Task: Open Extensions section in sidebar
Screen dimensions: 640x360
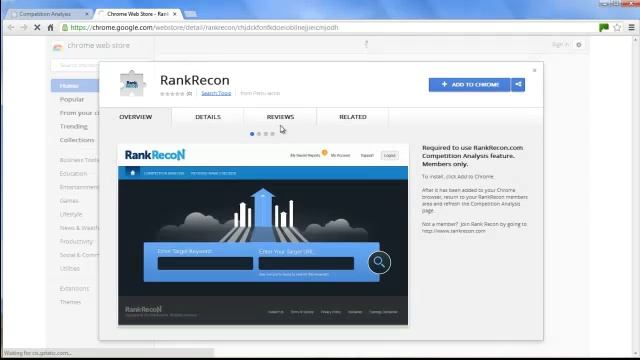Action: (74, 289)
